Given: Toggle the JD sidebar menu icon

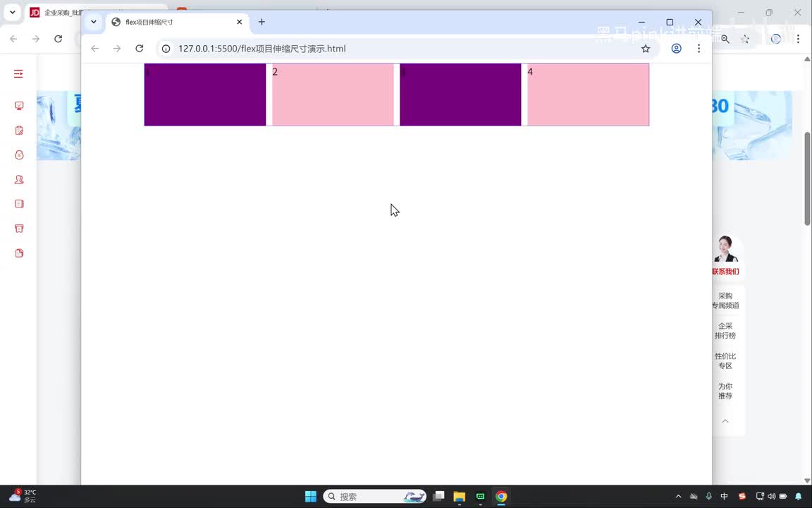Looking at the screenshot, I should [18, 73].
